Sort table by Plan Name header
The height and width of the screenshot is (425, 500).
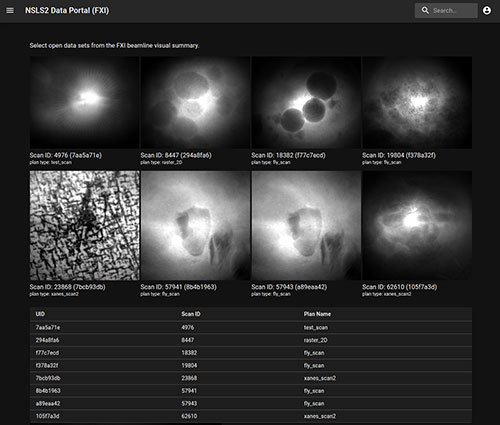(317, 314)
